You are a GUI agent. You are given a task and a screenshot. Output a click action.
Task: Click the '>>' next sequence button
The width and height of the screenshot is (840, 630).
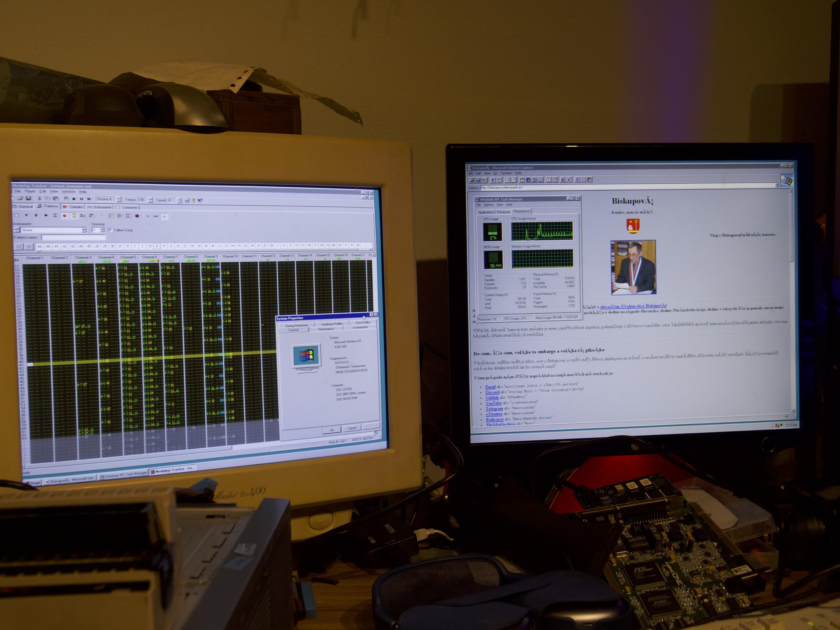[29, 247]
